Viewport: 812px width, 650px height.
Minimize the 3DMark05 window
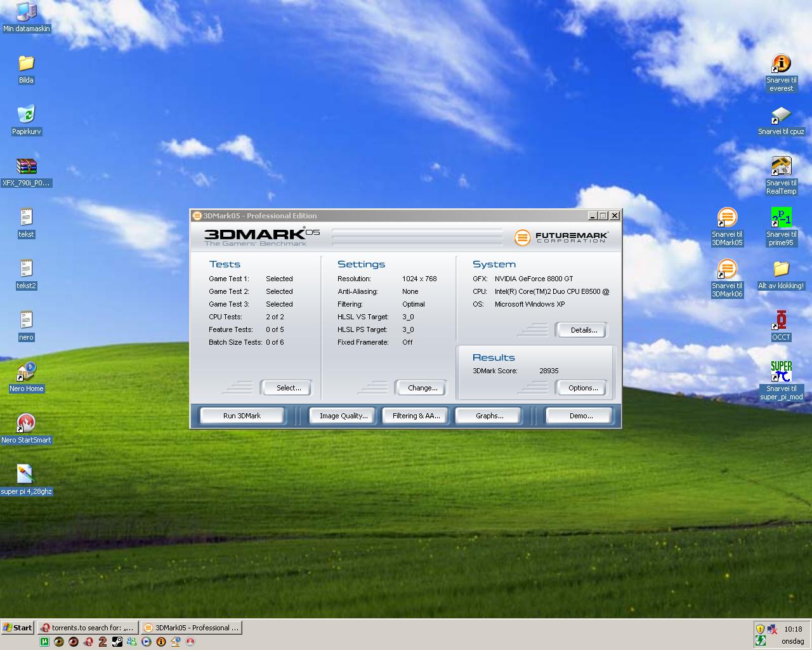[593, 216]
